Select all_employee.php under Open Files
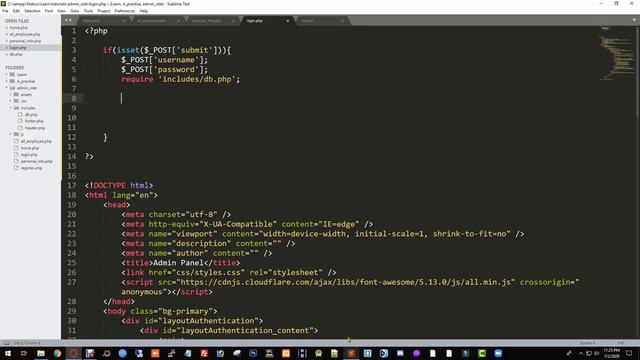Image resolution: width=640 pixels, height=360 pixels. [25, 34]
